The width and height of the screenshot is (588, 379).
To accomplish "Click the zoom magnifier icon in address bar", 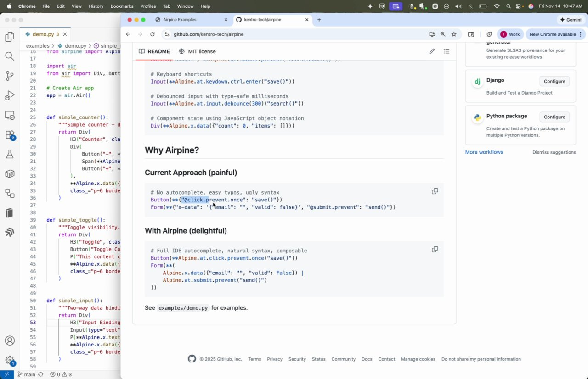I will (x=443, y=34).
